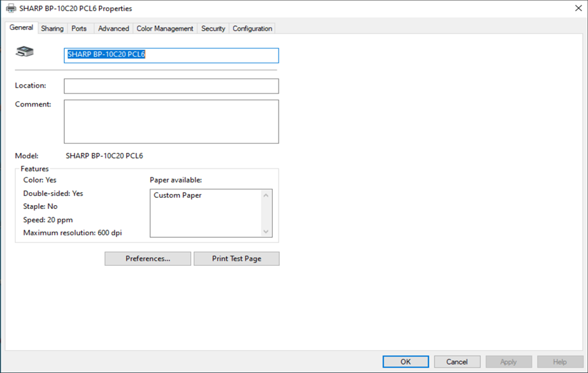The height and width of the screenshot is (373, 588).
Task: Click the Cancel button
Action: click(457, 362)
